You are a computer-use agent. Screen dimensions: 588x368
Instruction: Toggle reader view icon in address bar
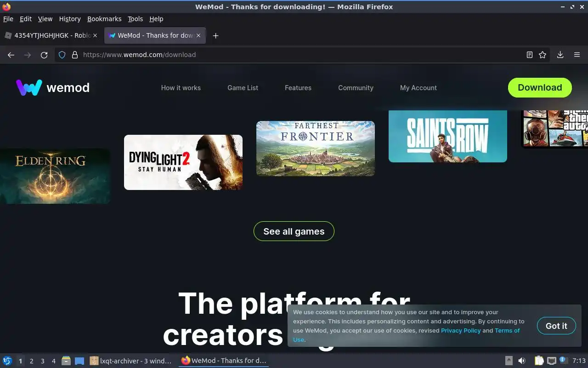click(530, 55)
